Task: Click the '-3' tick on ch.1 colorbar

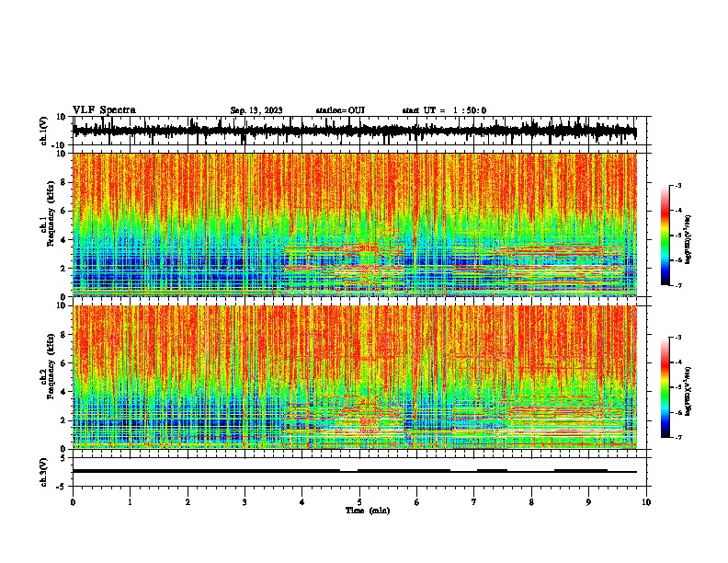Action: pyautogui.click(x=678, y=185)
